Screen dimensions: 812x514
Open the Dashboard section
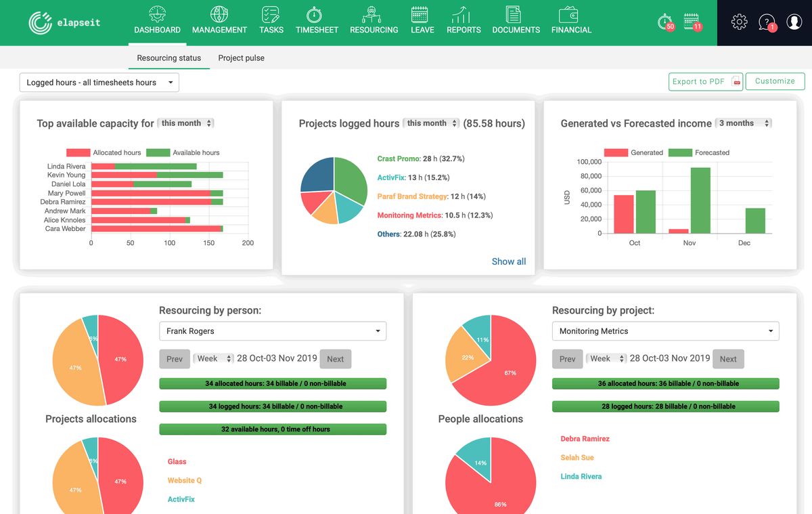(157, 20)
